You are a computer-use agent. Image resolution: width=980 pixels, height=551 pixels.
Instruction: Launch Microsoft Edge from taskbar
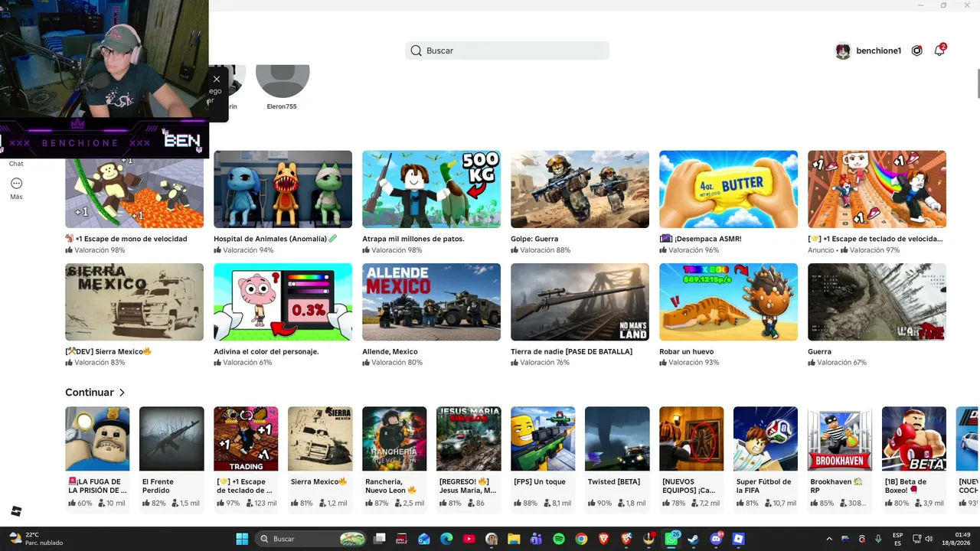click(x=446, y=539)
